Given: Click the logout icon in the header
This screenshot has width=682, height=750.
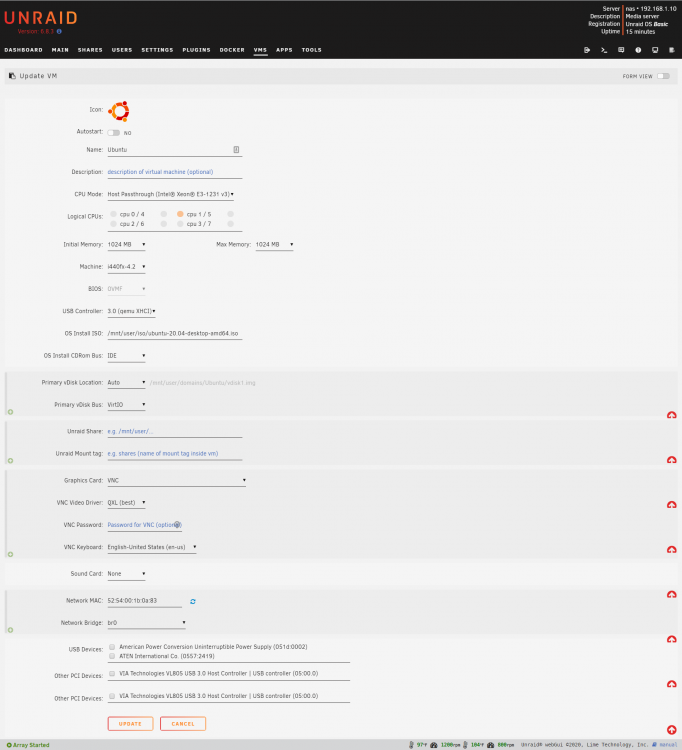Looking at the screenshot, I should click(587, 50).
